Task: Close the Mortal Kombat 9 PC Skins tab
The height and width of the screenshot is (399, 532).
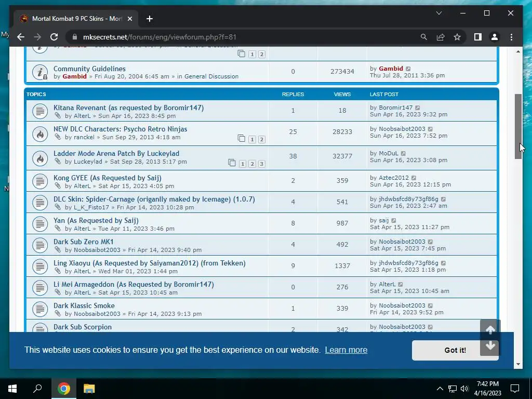Action: point(129,19)
